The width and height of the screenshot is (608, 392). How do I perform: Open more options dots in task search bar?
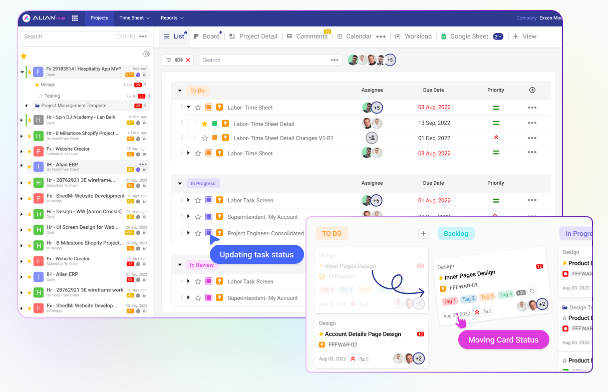334,60
